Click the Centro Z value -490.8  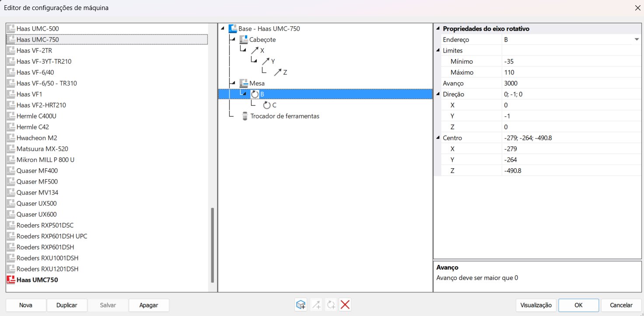572,170
